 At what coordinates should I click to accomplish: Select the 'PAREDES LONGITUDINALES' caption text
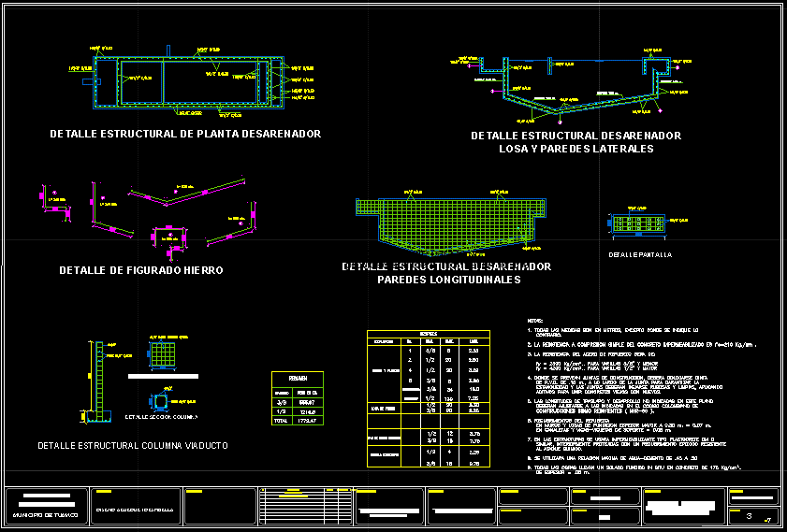click(x=446, y=279)
